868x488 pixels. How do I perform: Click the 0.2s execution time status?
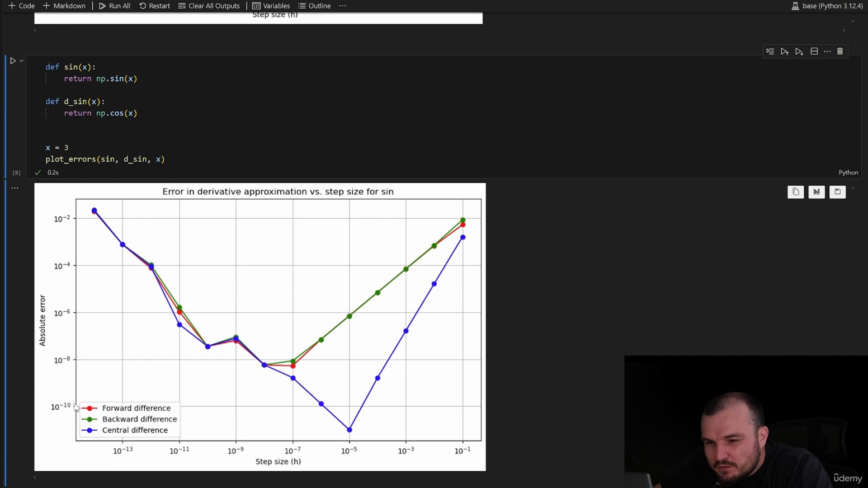(x=53, y=173)
